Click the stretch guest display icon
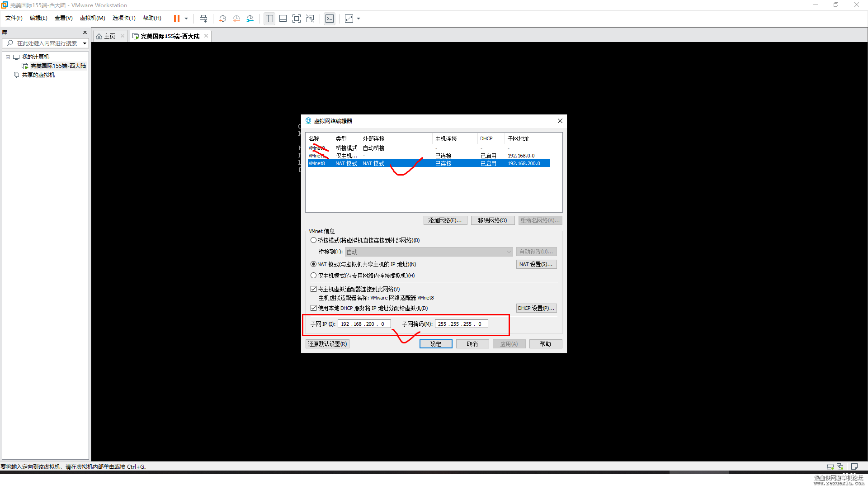868x490 pixels. [349, 19]
